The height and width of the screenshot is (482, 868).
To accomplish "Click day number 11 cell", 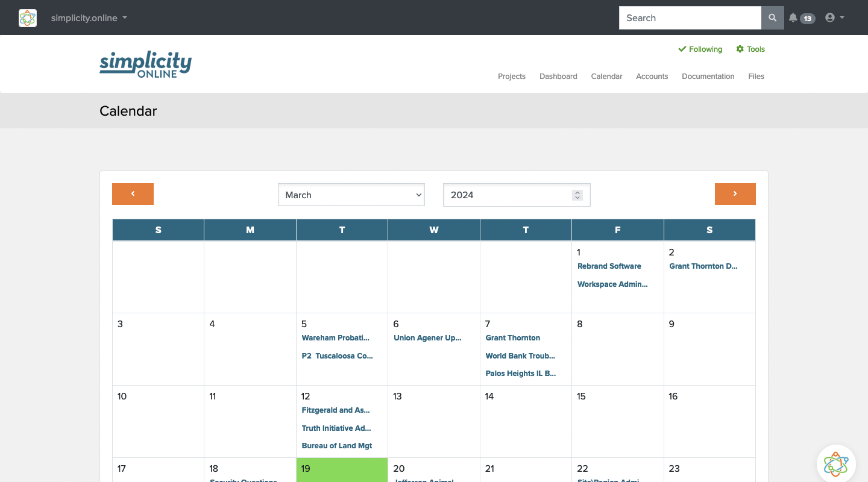I will 250,421.
